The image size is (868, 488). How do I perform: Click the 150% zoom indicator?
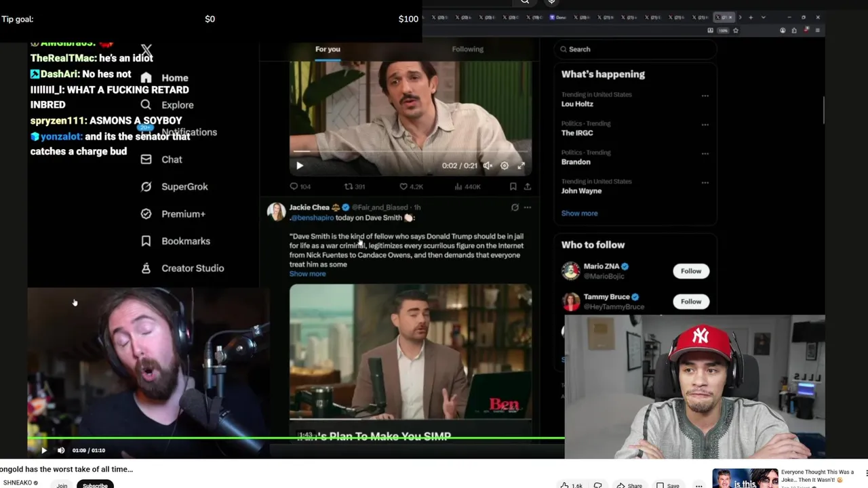click(723, 30)
